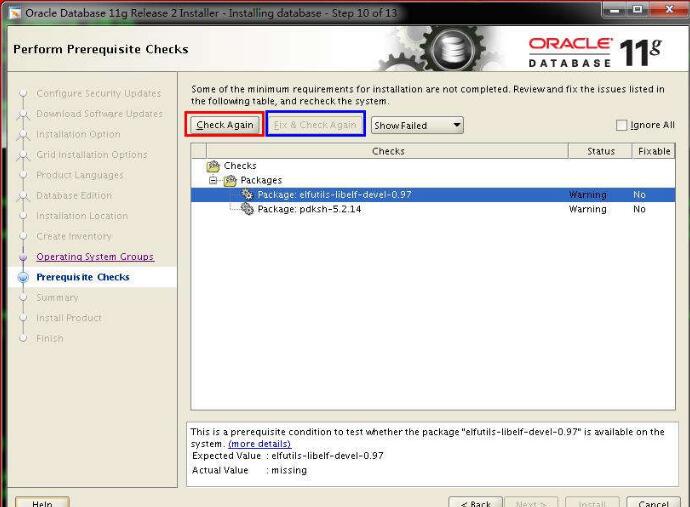Click Download Software Updates step
The width and height of the screenshot is (690, 507).
click(99, 114)
